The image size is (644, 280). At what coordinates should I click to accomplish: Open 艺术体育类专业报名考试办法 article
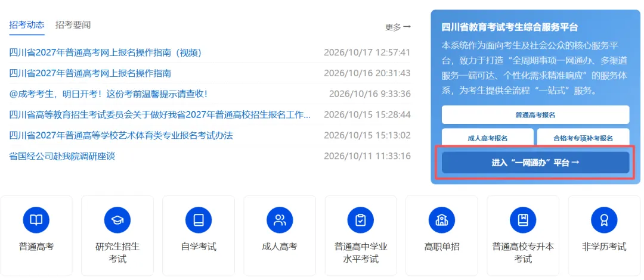(120, 135)
